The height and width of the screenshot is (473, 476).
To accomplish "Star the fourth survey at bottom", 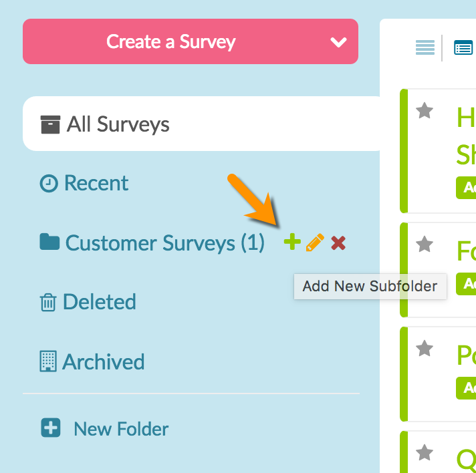I will point(425,454).
